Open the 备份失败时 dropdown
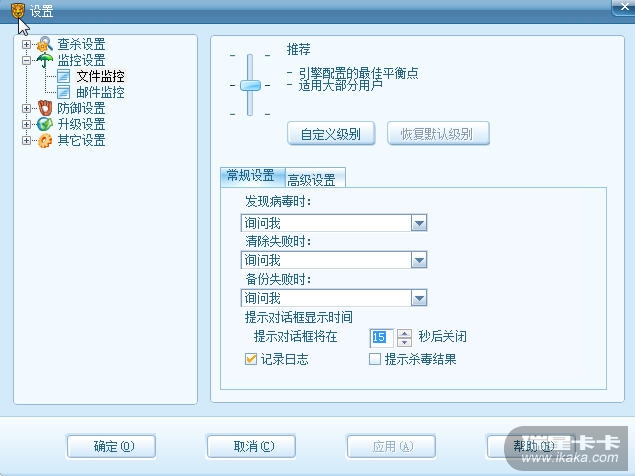 (419, 298)
